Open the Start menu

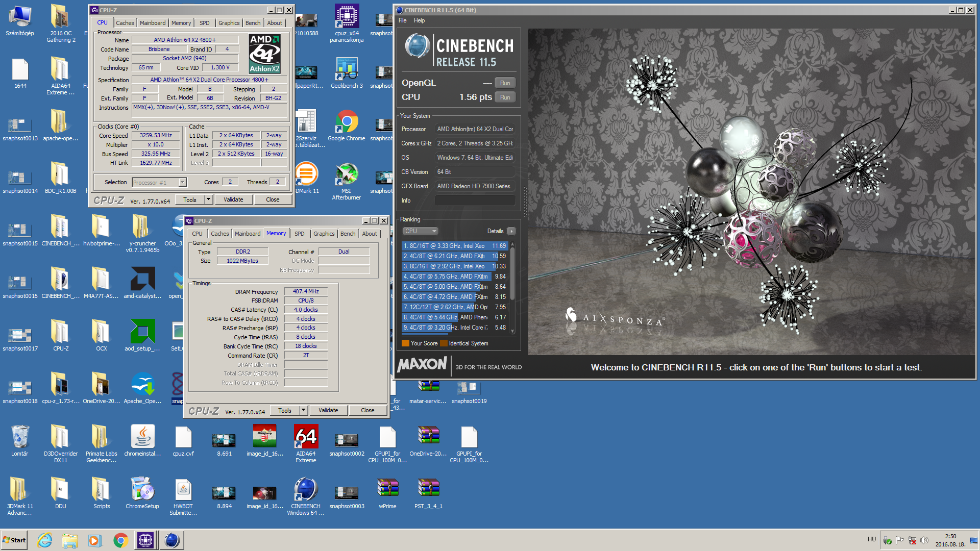coord(14,540)
